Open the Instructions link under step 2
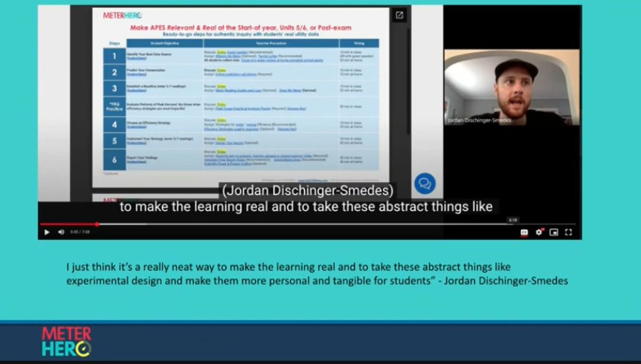Viewport: 641px width, 364px height. coord(137,74)
